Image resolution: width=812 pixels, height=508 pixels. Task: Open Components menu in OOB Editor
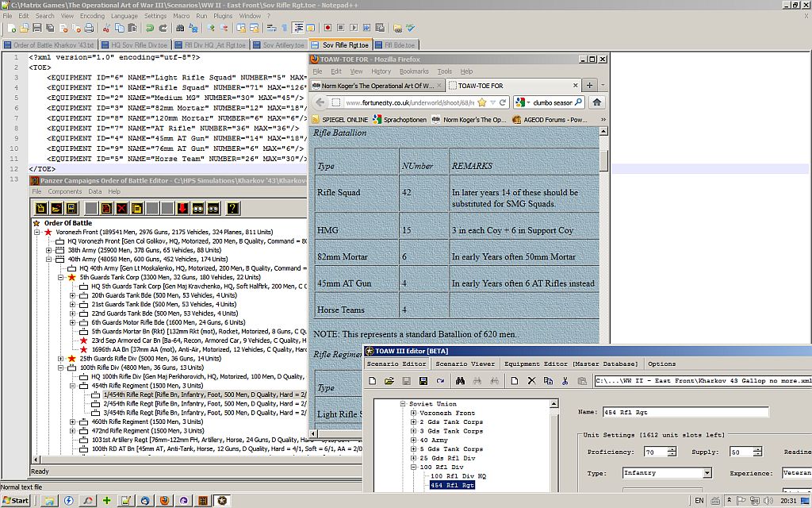click(x=65, y=191)
